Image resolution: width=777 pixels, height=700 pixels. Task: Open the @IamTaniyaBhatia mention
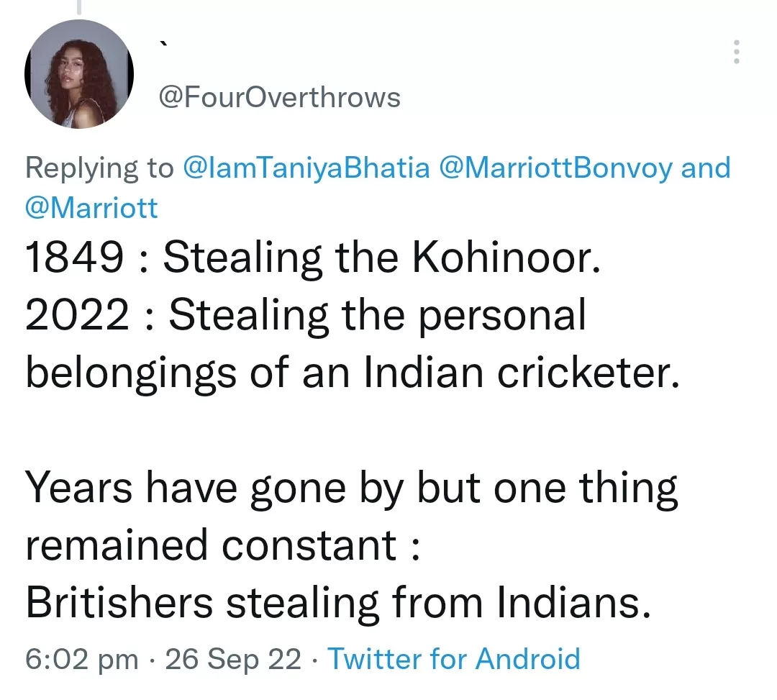[x=307, y=168]
